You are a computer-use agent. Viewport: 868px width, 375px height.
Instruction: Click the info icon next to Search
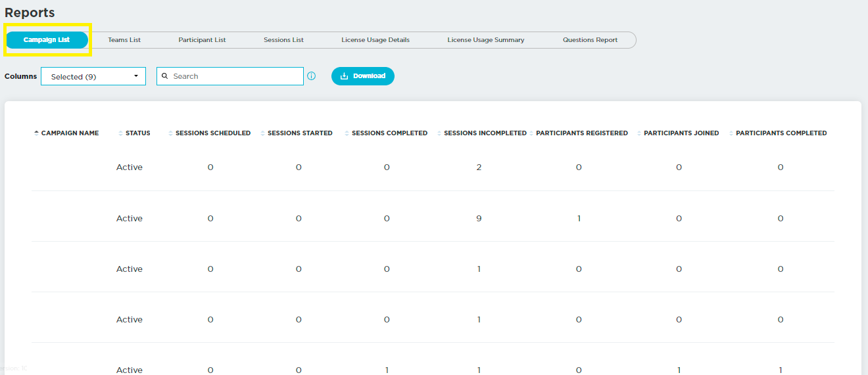click(x=312, y=76)
